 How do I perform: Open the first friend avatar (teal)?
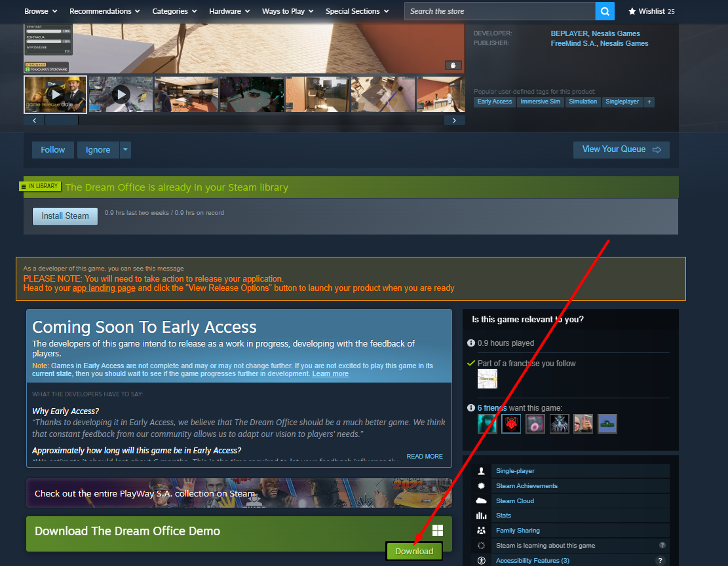pyautogui.click(x=487, y=423)
